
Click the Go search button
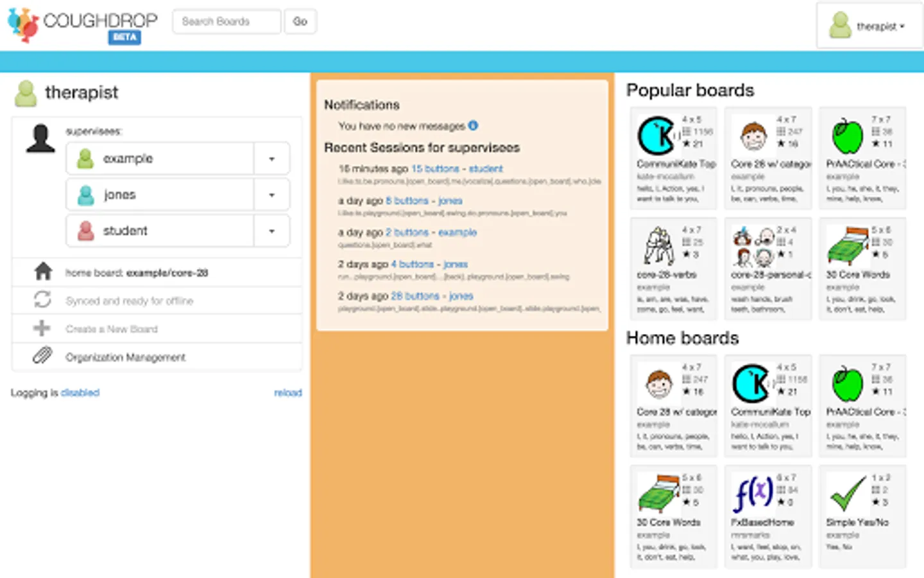click(300, 21)
